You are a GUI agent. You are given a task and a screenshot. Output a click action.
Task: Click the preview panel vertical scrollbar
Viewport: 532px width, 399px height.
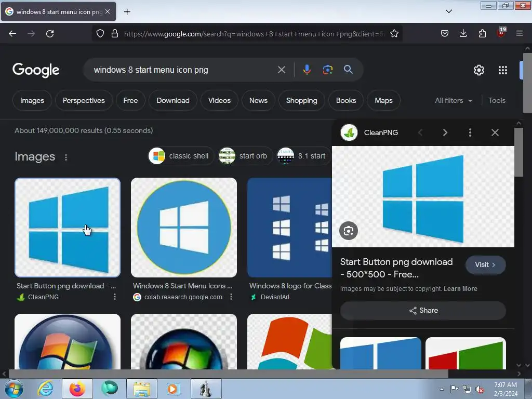point(518,152)
